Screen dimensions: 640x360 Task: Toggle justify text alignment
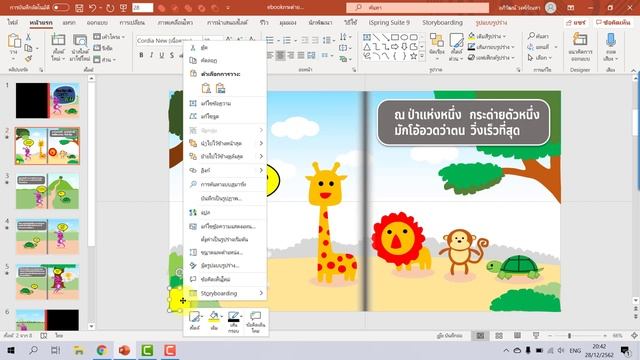tap(300, 55)
